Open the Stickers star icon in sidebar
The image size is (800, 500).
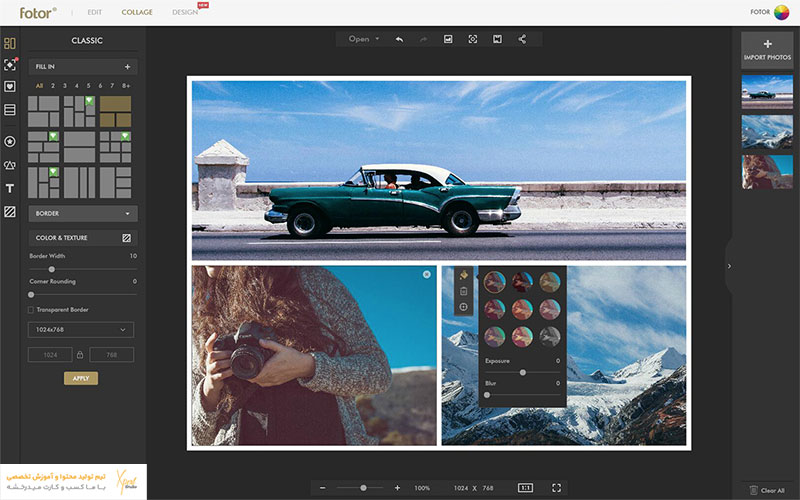pyautogui.click(x=10, y=141)
